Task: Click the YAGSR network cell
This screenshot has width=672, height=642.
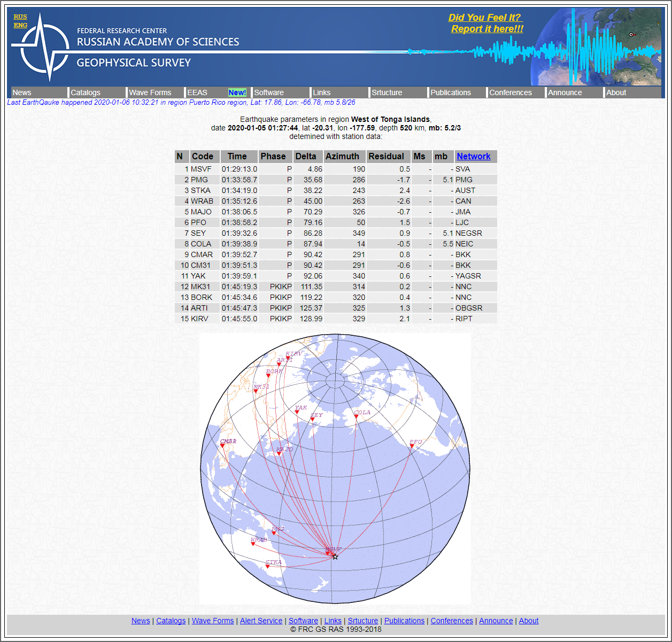Action: click(x=476, y=276)
